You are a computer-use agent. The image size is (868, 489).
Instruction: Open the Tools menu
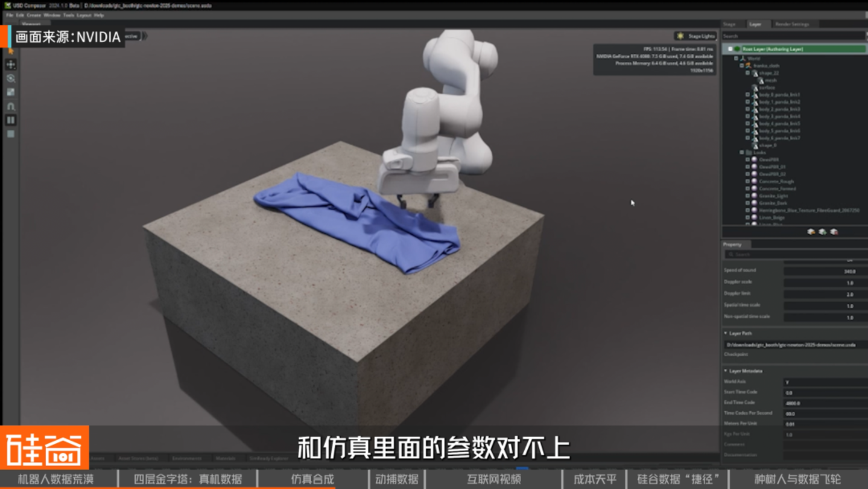tap(69, 15)
